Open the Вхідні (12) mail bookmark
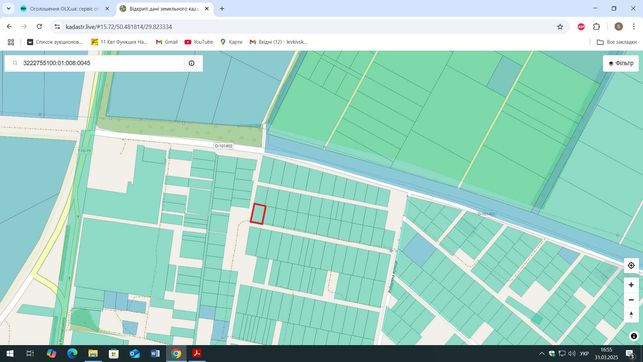The width and height of the screenshot is (643, 362). [278, 42]
